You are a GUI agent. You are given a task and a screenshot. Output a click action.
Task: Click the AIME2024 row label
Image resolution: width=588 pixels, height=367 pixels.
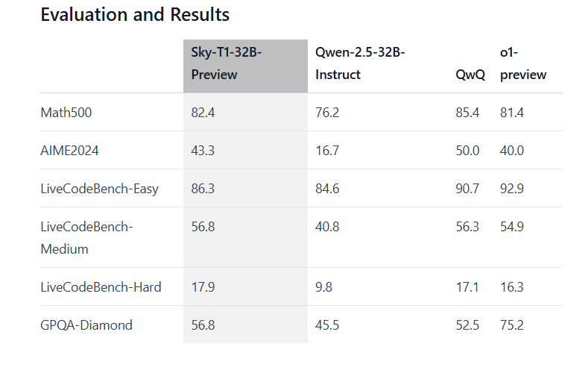click(x=69, y=151)
